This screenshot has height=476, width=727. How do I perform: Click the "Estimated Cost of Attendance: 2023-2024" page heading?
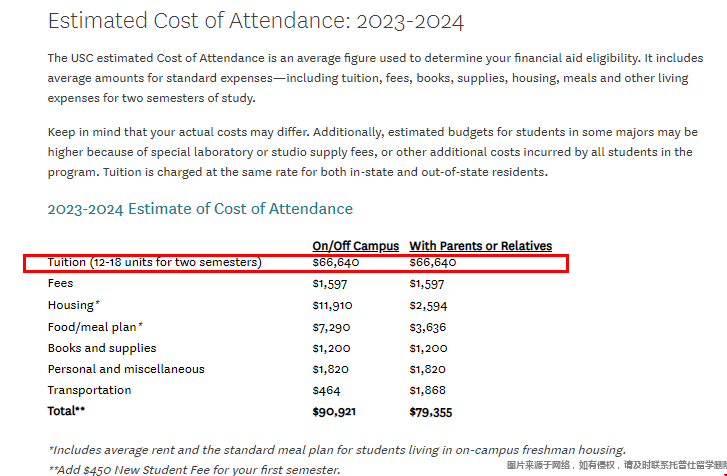coord(256,21)
